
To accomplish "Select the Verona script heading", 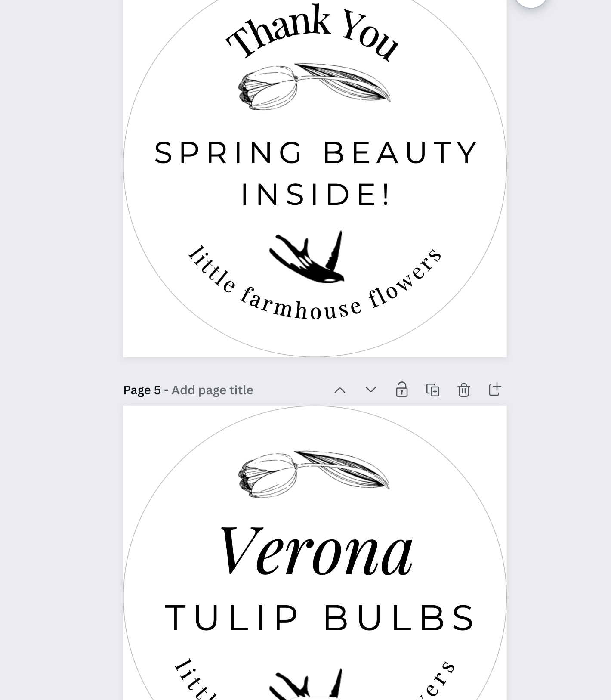I will point(316,551).
